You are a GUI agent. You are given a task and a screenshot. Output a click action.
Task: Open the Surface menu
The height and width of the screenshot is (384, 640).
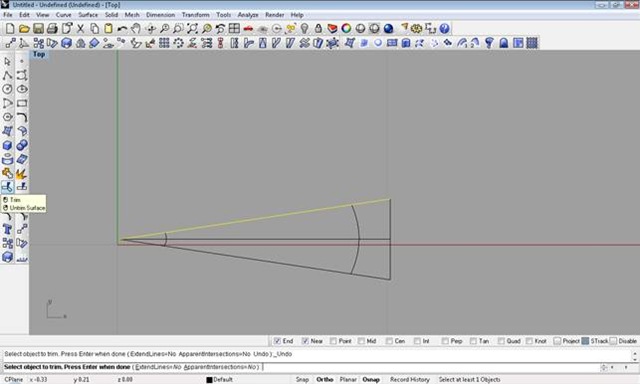(x=88, y=15)
